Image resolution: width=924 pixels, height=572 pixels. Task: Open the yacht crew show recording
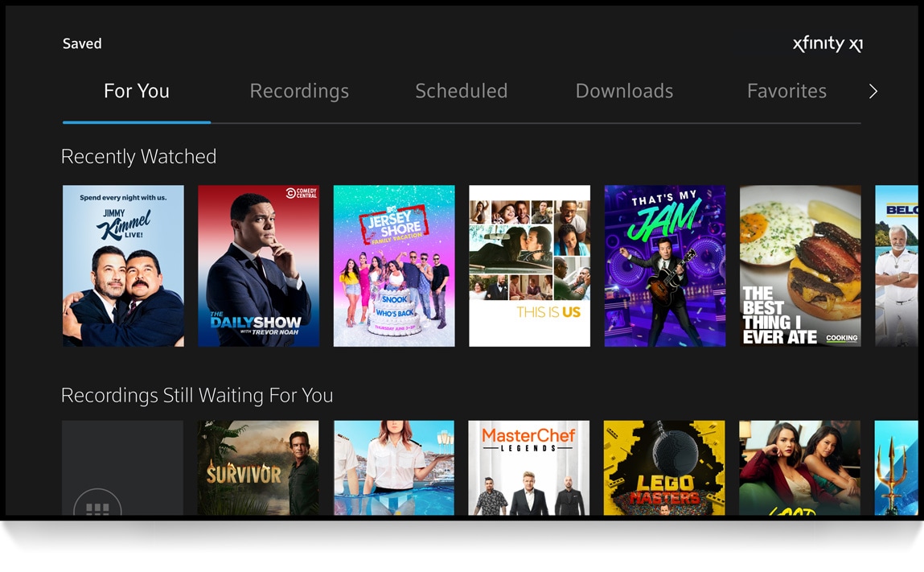(x=394, y=467)
